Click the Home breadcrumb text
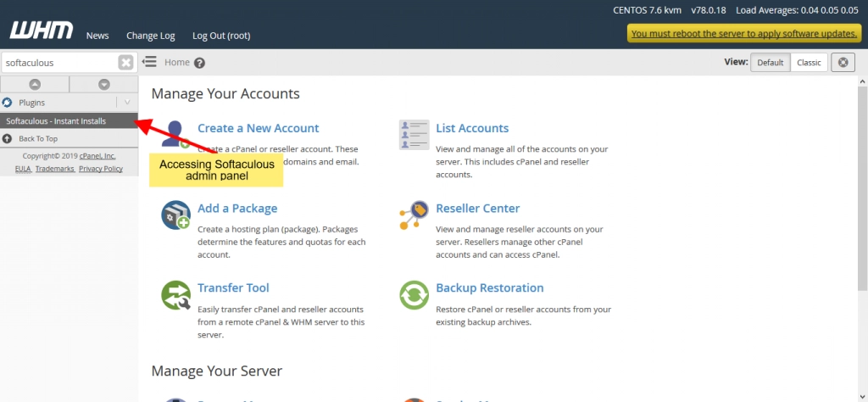 (x=177, y=63)
